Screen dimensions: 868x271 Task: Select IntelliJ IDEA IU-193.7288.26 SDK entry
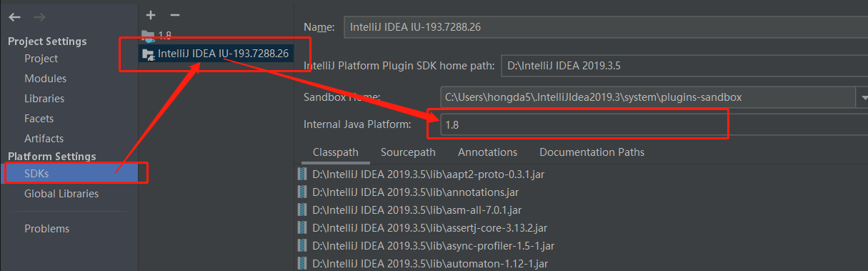pos(216,54)
